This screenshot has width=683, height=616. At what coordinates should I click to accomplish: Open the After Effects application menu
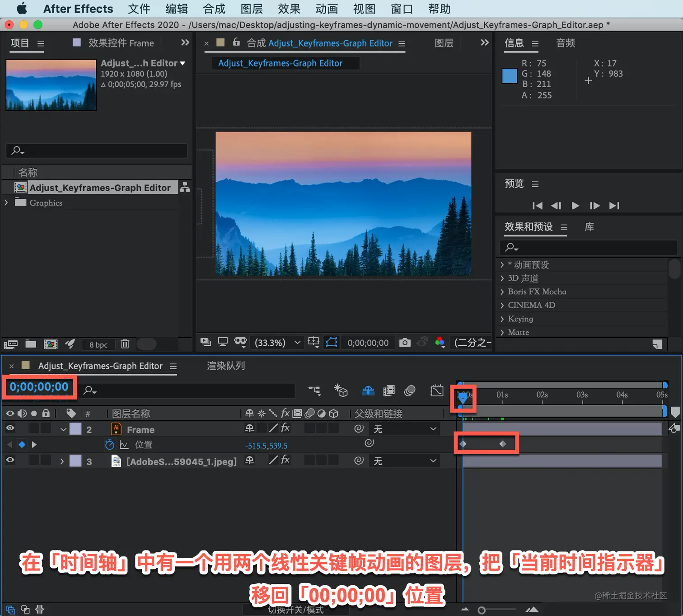click(78, 9)
